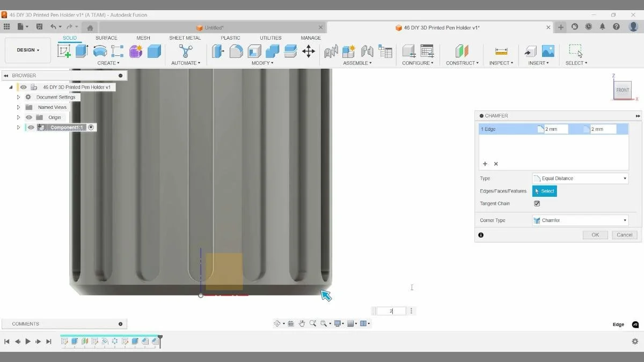Click the Orbit navigation icon
The image size is (644, 362).
[x=277, y=323]
